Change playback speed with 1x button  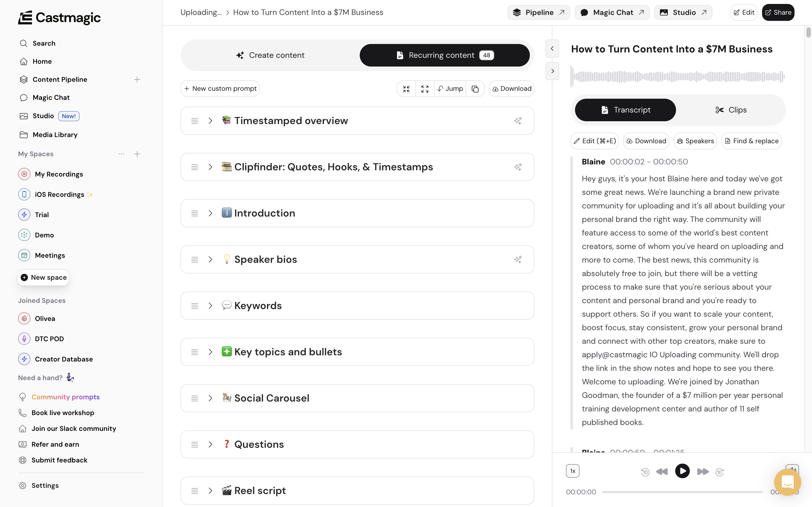[572, 471]
